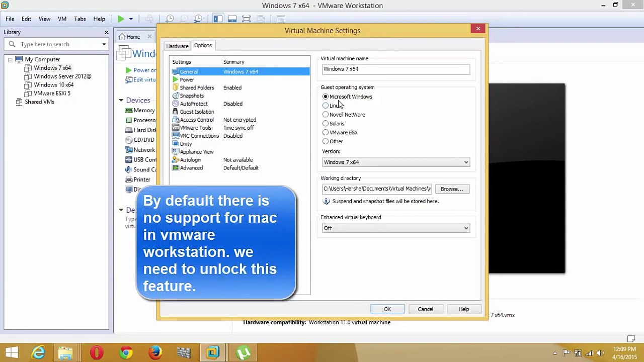Open Internet Explorer from taskbar
644x362 pixels.
tap(39, 352)
